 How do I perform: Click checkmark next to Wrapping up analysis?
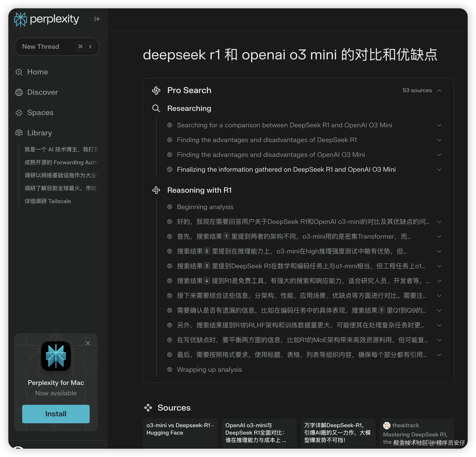170,370
